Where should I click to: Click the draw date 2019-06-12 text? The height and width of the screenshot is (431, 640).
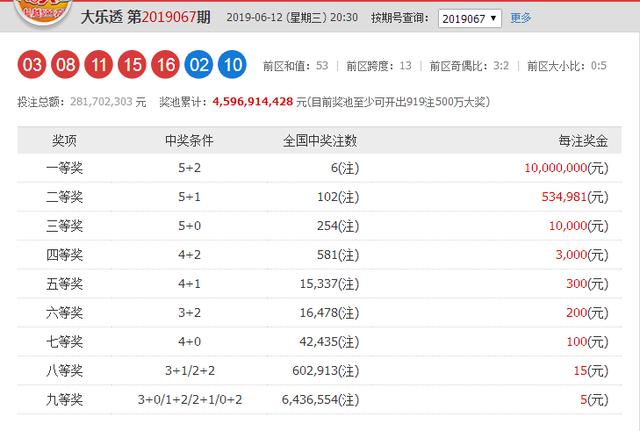click(x=292, y=18)
